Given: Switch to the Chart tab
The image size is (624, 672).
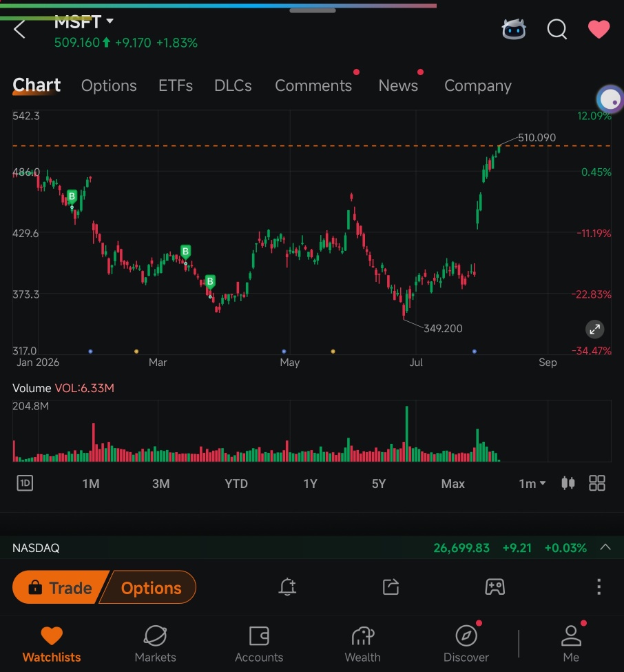Looking at the screenshot, I should click(37, 85).
